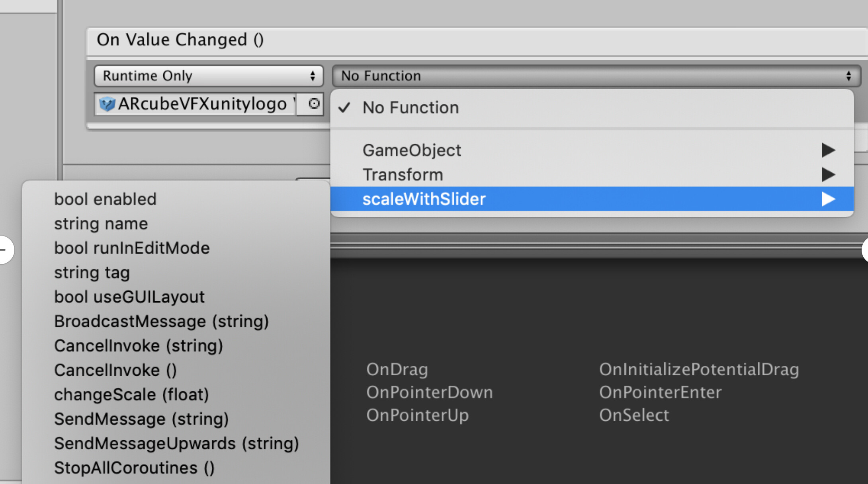
Task: Open the object picker for ARcubeVFXunitylogo
Action: coord(314,104)
